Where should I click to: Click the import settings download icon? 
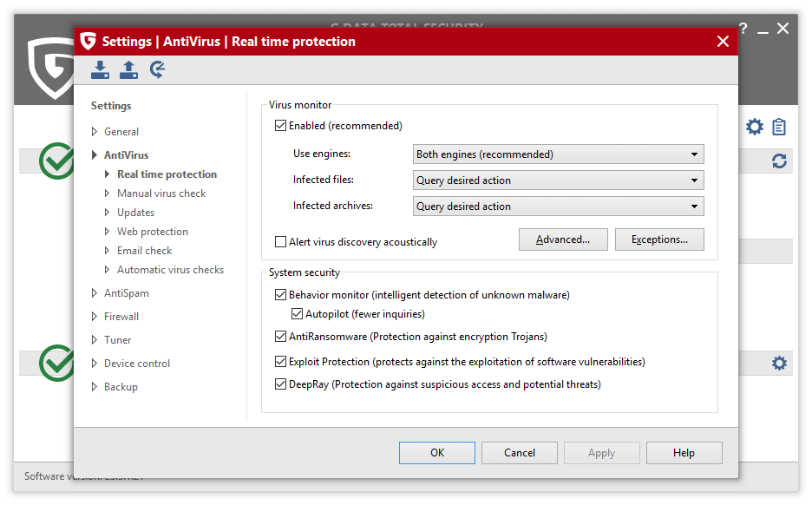pos(101,70)
